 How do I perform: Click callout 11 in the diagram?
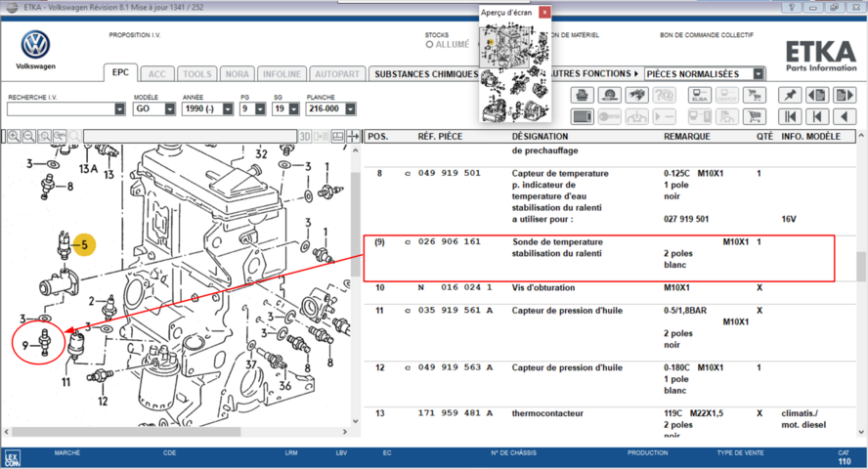pos(65,382)
